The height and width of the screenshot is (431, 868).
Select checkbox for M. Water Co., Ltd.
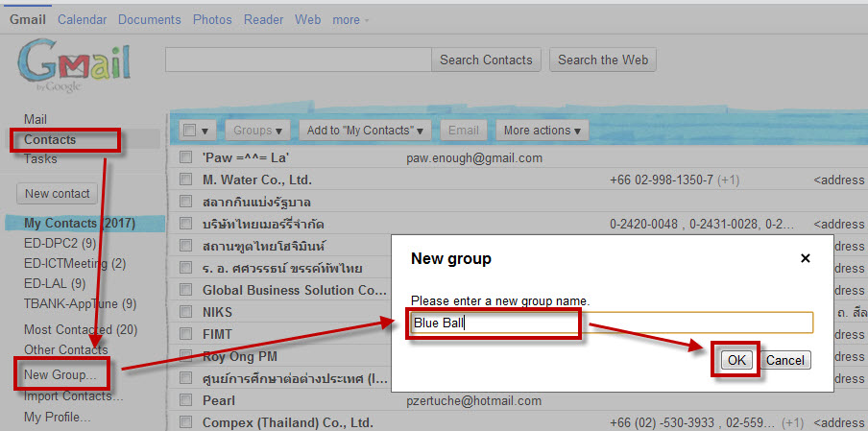click(x=186, y=180)
